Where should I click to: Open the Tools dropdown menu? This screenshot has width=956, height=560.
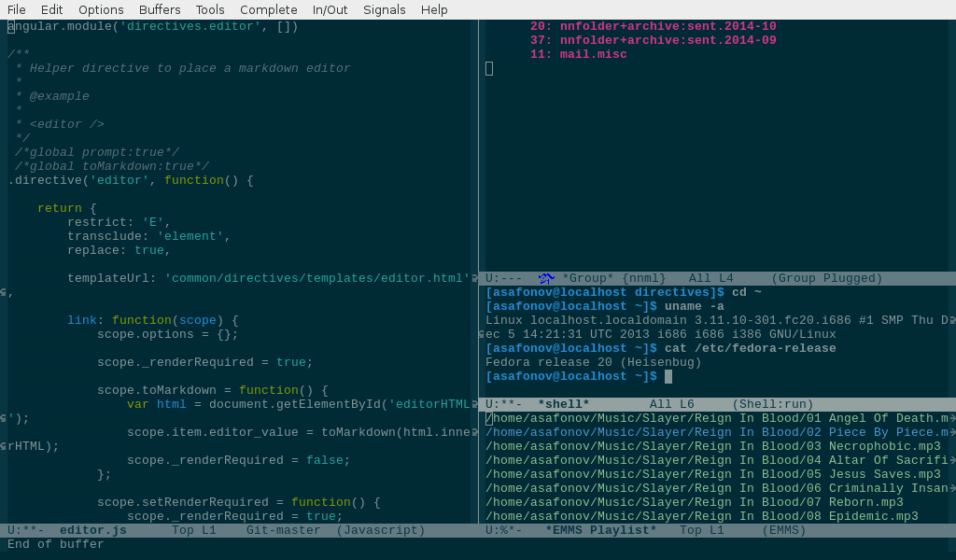click(x=210, y=9)
